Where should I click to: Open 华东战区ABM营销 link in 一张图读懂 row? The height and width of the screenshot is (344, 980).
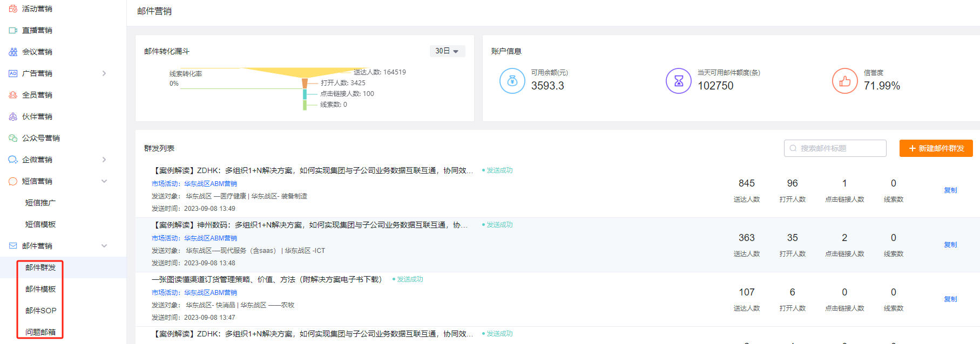[x=211, y=293]
